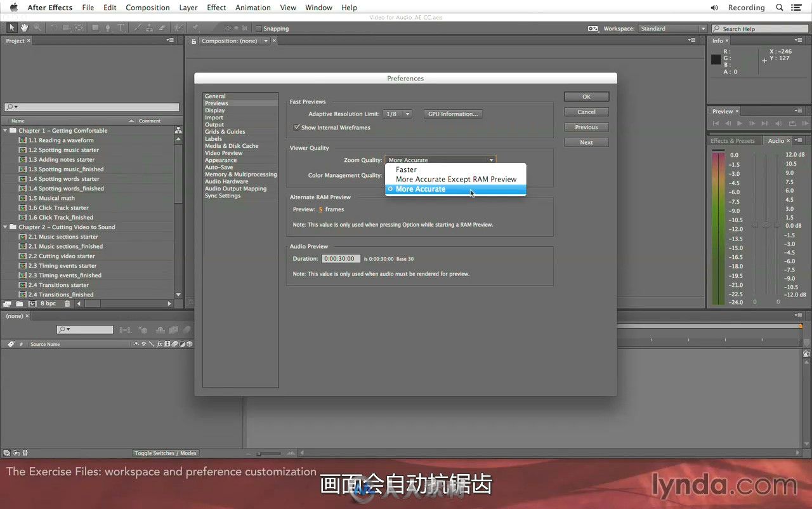Open the Composition (none) panel dropdown arrow

(x=266, y=41)
